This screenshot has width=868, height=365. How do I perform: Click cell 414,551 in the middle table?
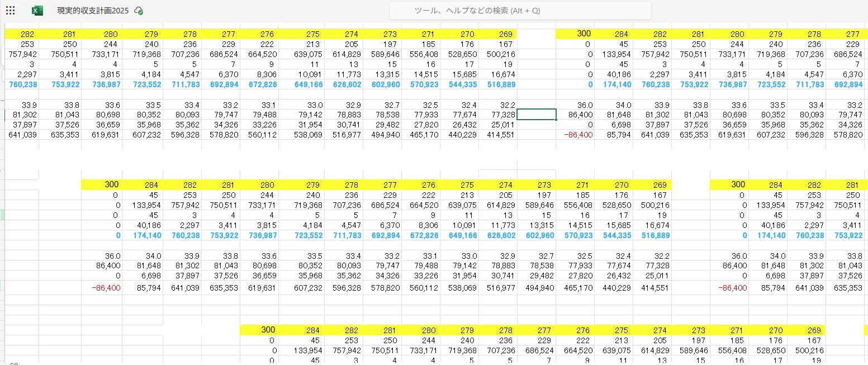652,288
